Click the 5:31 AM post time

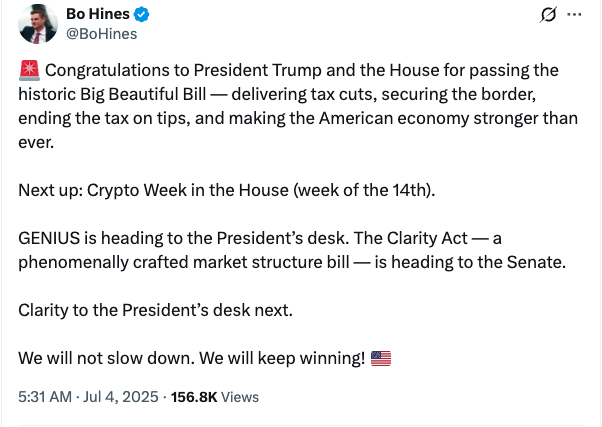(45, 397)
